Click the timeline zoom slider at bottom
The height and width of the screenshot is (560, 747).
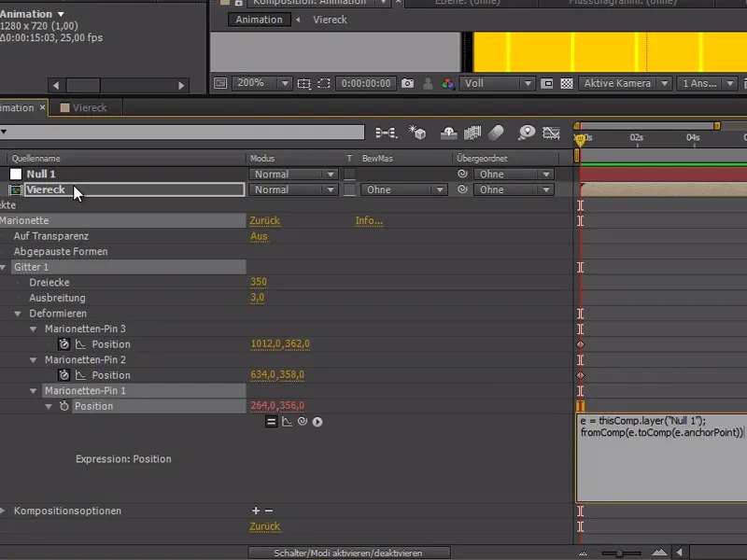coord(621,553)
